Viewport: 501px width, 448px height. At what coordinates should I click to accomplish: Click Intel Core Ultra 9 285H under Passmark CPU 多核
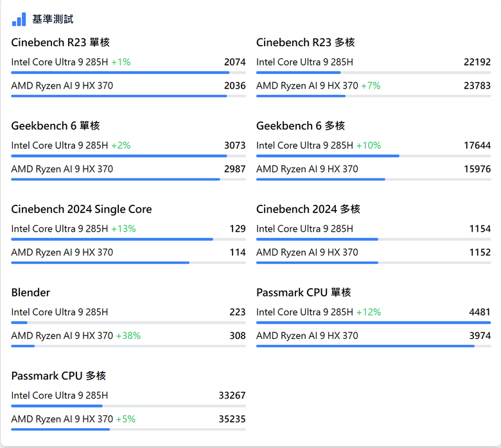[60, 395]
